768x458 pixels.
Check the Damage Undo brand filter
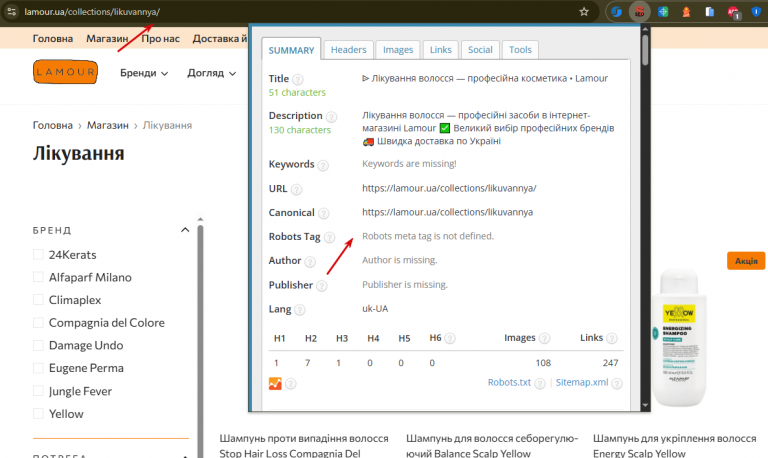(38, 345)
